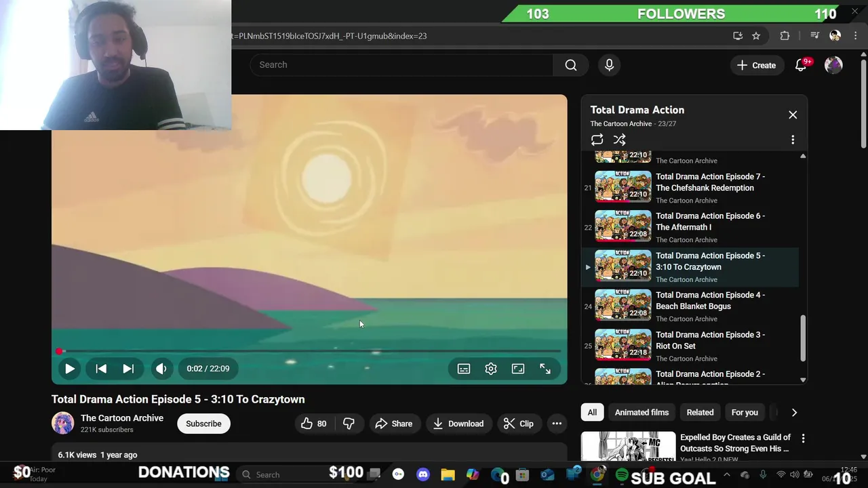Show more filter chips with the arrow
Image resolution: width=868 pixels, height=488 pixels.
(x=794, y=412)
